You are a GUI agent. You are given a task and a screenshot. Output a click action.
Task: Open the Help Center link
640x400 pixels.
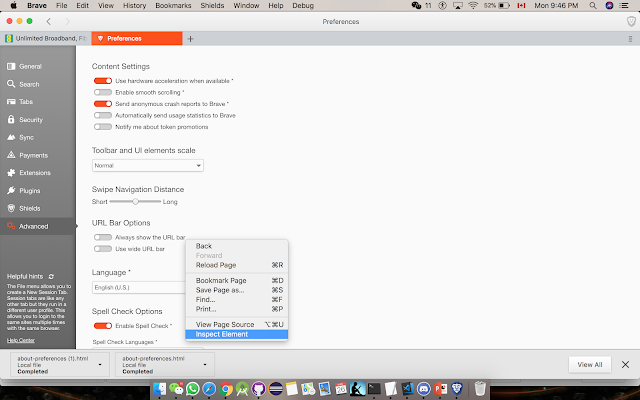[20, 340]
